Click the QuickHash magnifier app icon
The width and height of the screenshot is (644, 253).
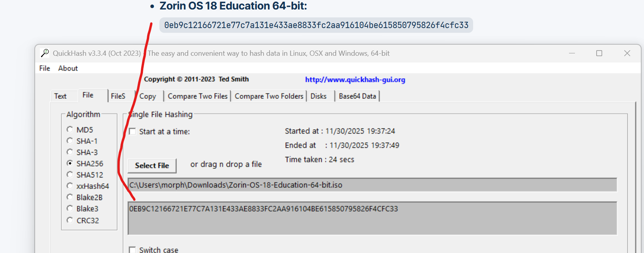(x=45, y=53)
